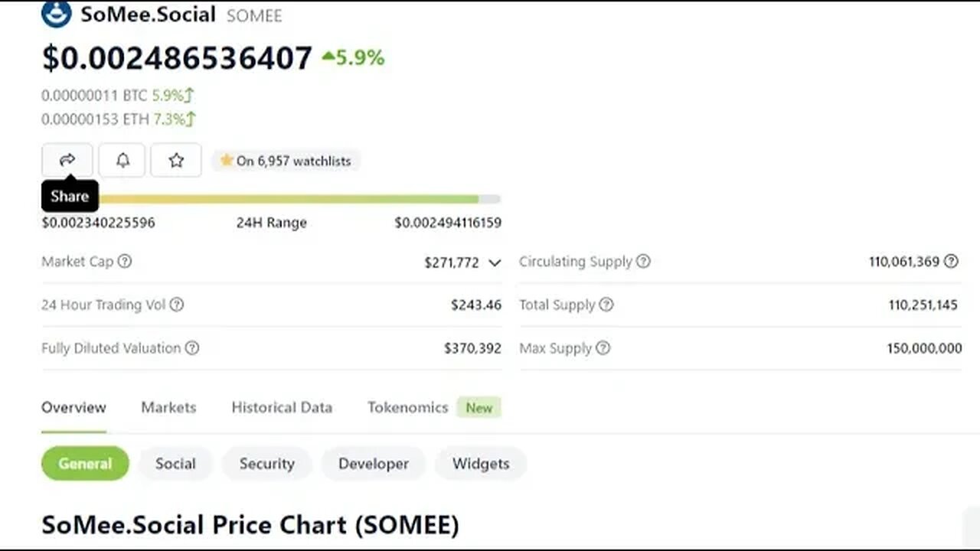Expand the Market Cap chevron dropdown
Viewport: 980px width, 551px height.
(495, 262)
